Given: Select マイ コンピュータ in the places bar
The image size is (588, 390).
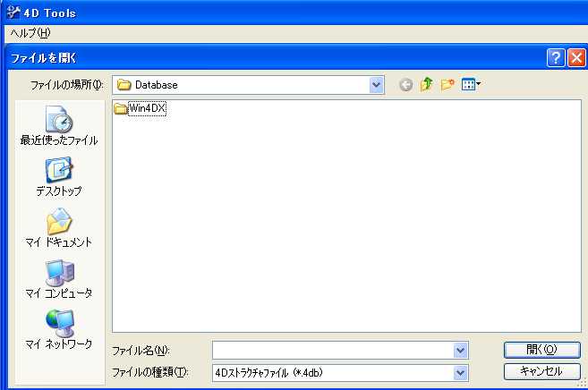Looking at the screenshot, I should pos(59,278).
